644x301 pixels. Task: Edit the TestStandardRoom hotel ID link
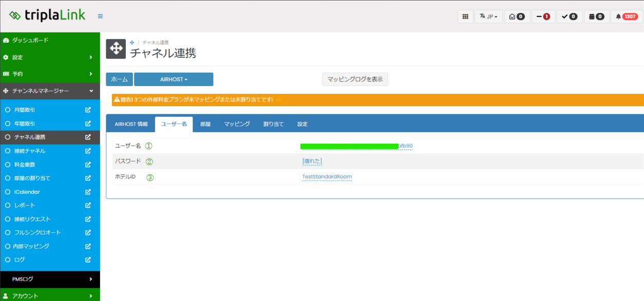coord(327,176)
